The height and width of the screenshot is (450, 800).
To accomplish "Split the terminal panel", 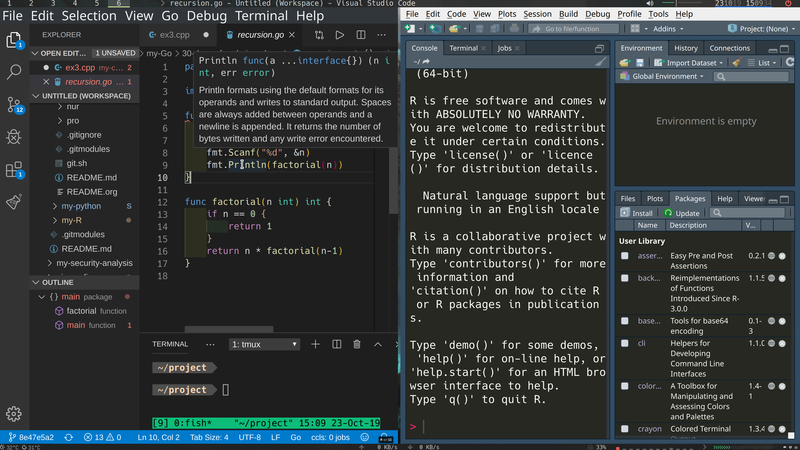I will coord(337,344).
